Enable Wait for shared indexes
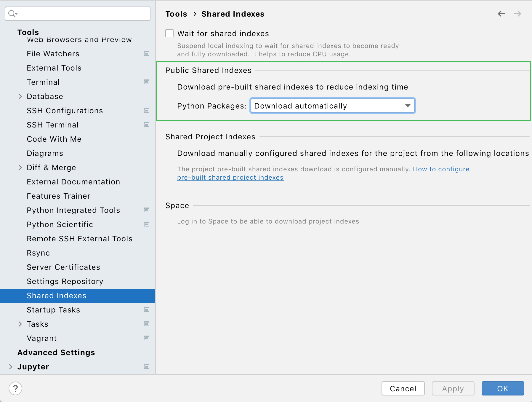The image size is (532, 402). (x=169, y=33)
